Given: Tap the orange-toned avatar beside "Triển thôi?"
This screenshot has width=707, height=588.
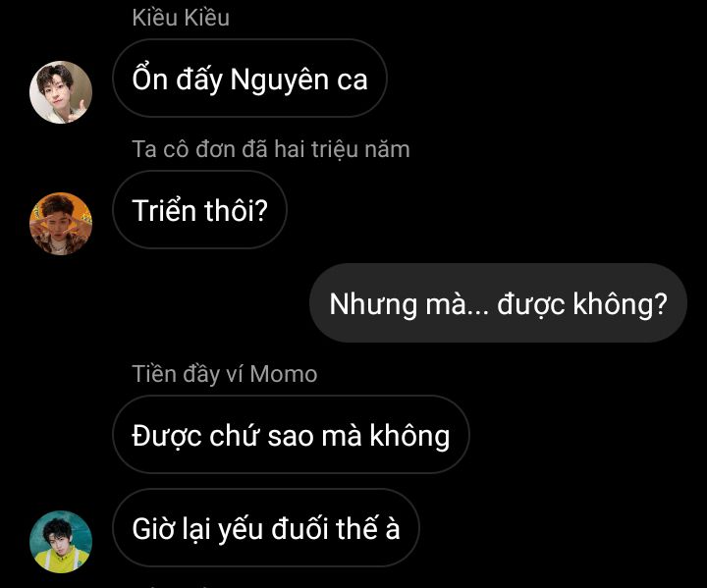Looking at the screenshot, I should click(61, 223).
